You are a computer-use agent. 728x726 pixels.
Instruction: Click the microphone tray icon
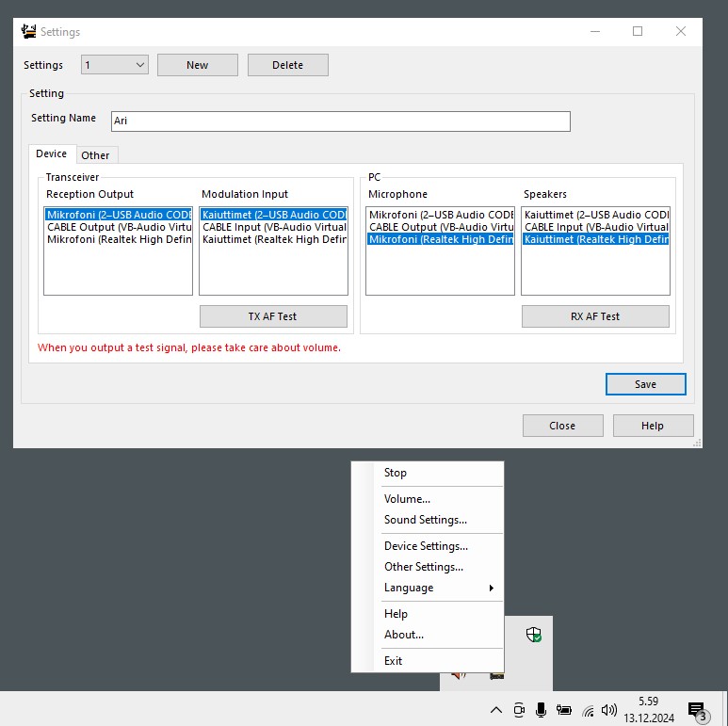click(x=541, y=710)
